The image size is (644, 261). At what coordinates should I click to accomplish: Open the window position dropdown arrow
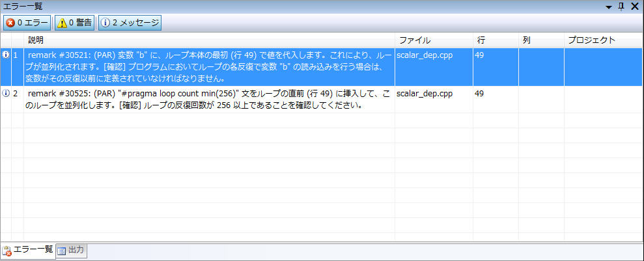click(x=609, y=7)
